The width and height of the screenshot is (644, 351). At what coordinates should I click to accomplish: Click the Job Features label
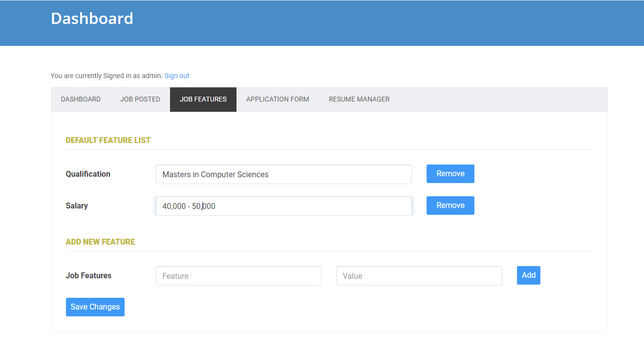click(88, 275)
